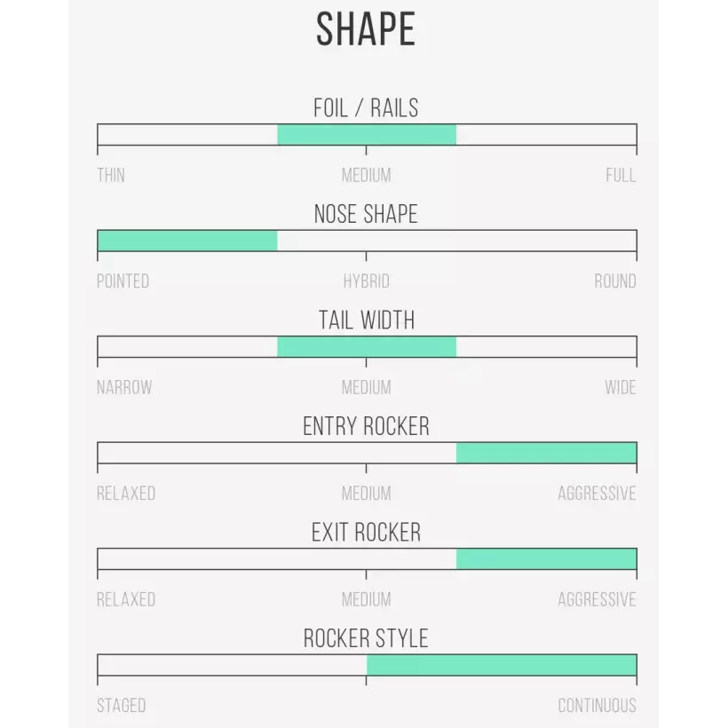728x728 pixels.
Task: Click the Nose Shape slider green fill
Action: [x=187, y=241]
